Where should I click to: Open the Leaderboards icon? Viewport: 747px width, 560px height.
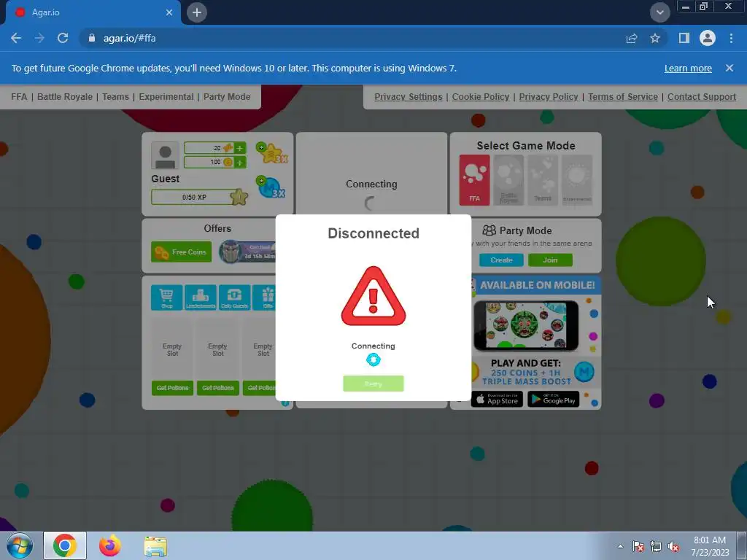tap(201, 297)
